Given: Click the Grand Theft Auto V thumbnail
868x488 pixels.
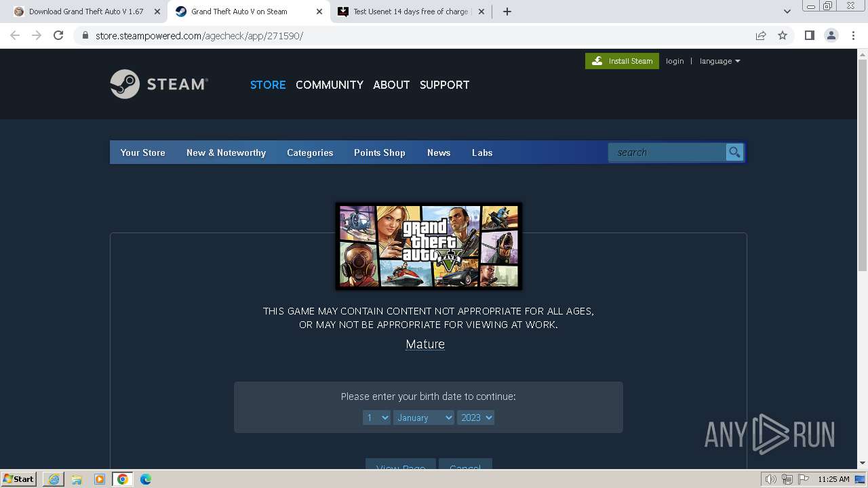Looking at the screenshot, I should (429, 246).
